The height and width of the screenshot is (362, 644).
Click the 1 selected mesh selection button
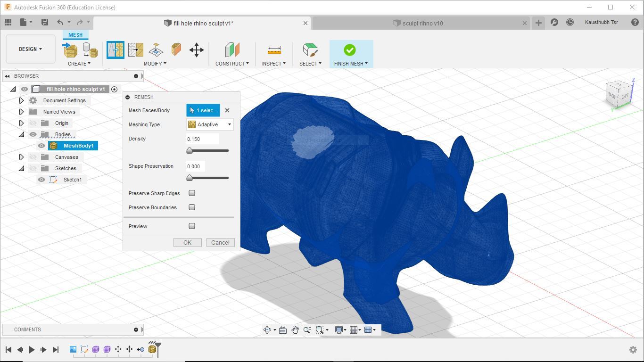pyautogui.click(x=203, y=110)
